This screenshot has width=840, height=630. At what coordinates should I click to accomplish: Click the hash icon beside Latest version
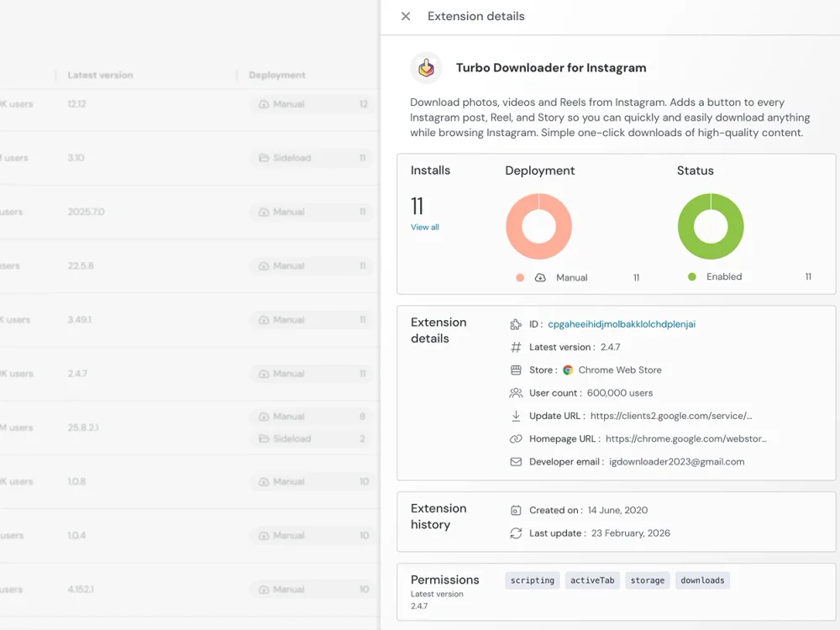[516, 347]
